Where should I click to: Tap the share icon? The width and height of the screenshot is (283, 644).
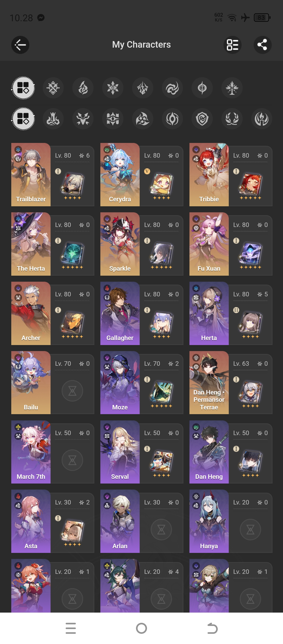tap(262, 45)
